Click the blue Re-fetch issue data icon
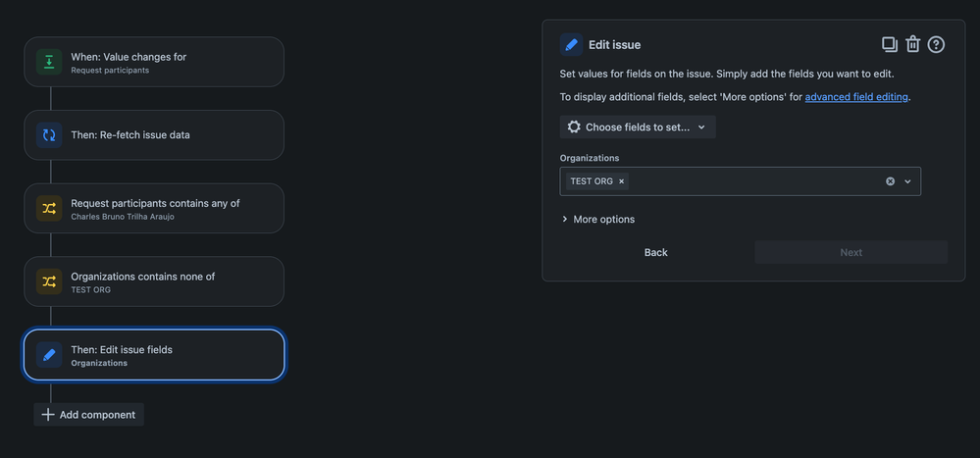The image size is (980, 458). [x=49, y=135]
